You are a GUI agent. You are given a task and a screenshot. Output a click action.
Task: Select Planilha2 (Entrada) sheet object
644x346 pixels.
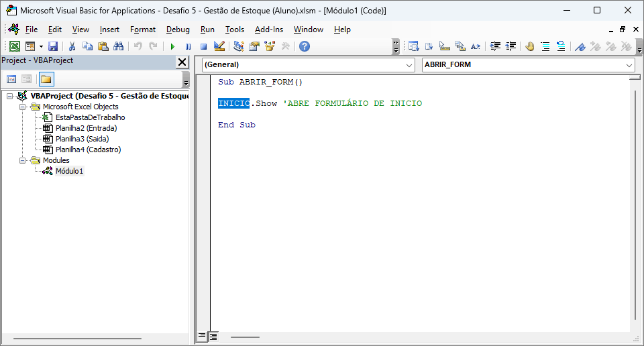87,128
